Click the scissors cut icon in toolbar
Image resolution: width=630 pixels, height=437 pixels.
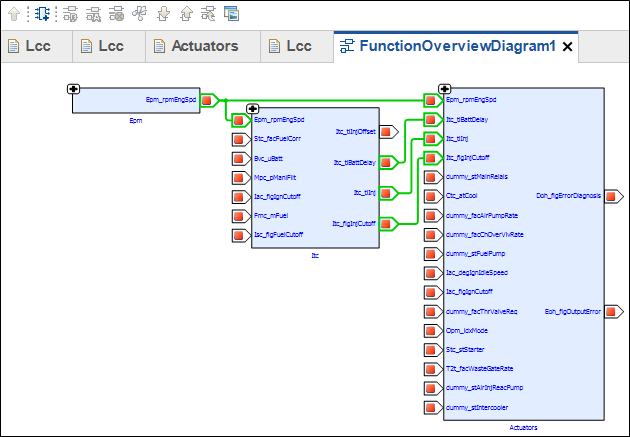point(140,14)
